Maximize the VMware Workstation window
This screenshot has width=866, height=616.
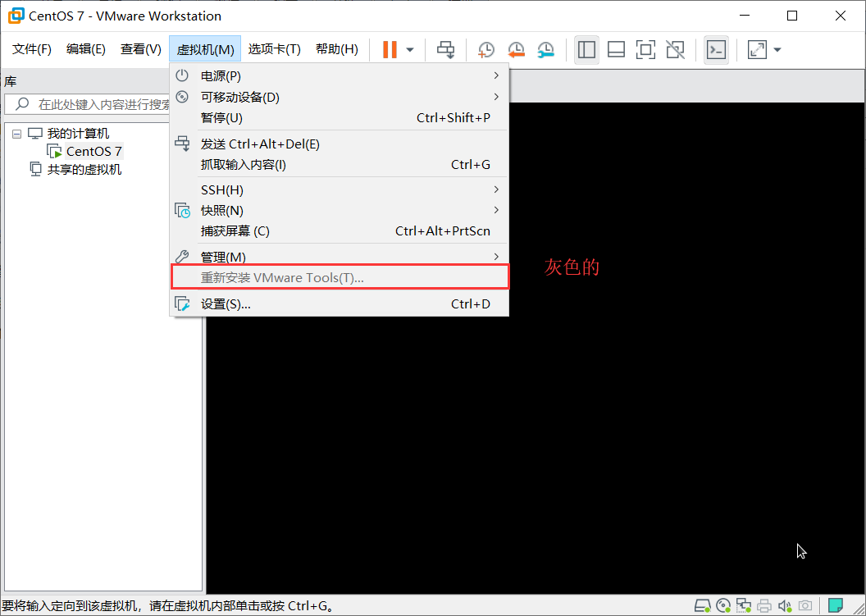pyautogui.click(x=792, y=16)
